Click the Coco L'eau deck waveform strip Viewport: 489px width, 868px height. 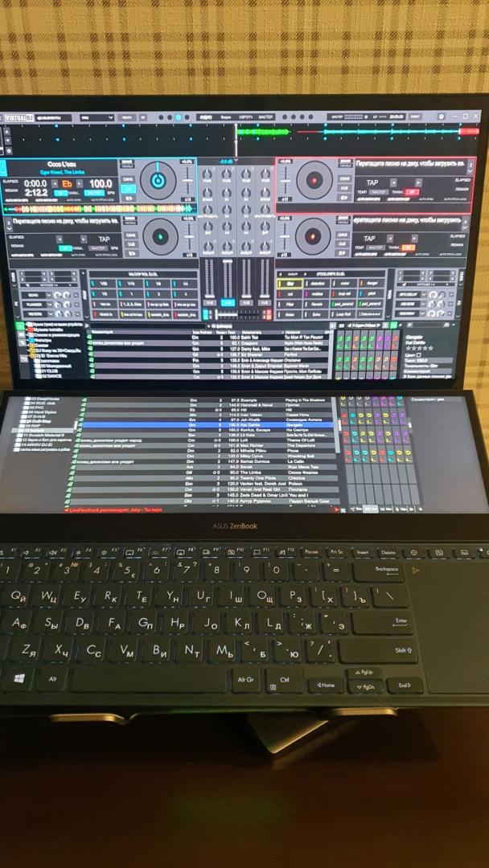99,209
